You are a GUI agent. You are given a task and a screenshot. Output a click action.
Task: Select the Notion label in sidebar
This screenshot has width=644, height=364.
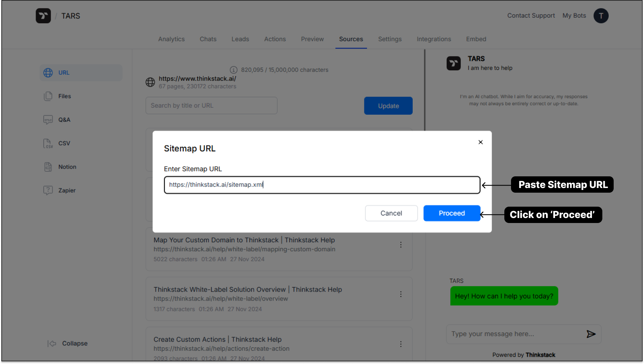(x=67, y=167)
